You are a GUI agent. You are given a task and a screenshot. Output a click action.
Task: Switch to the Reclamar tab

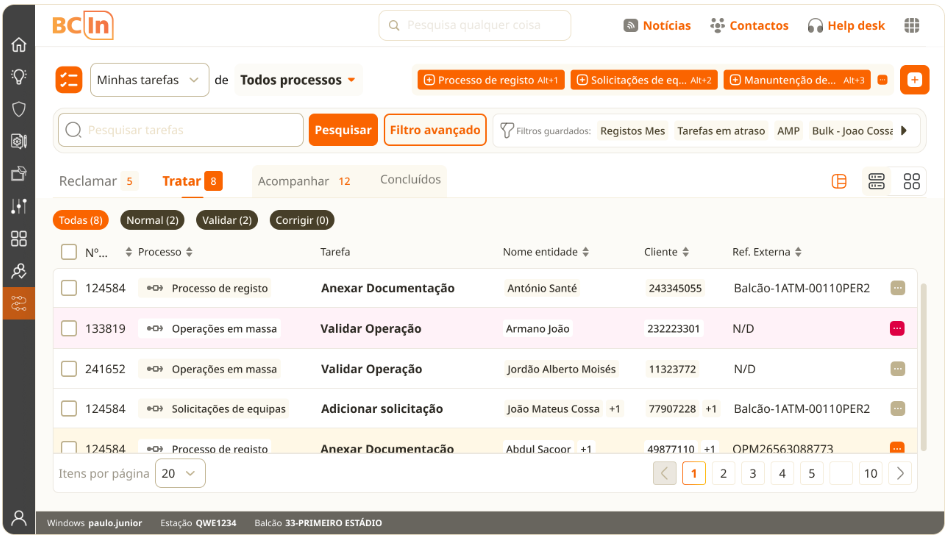(98, 181)
